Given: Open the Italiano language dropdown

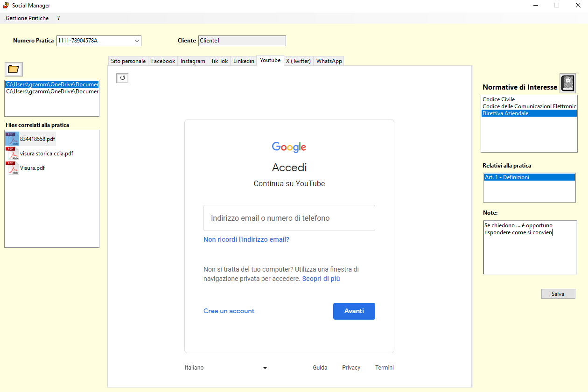Looking at the screenshot, I should pyautogui.click(x=226, y=368).
